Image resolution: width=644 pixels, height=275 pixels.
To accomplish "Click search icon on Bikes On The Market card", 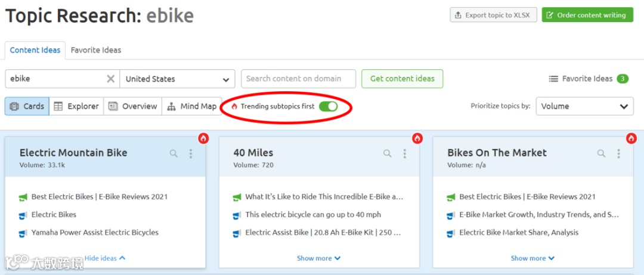I will (601, 153).
